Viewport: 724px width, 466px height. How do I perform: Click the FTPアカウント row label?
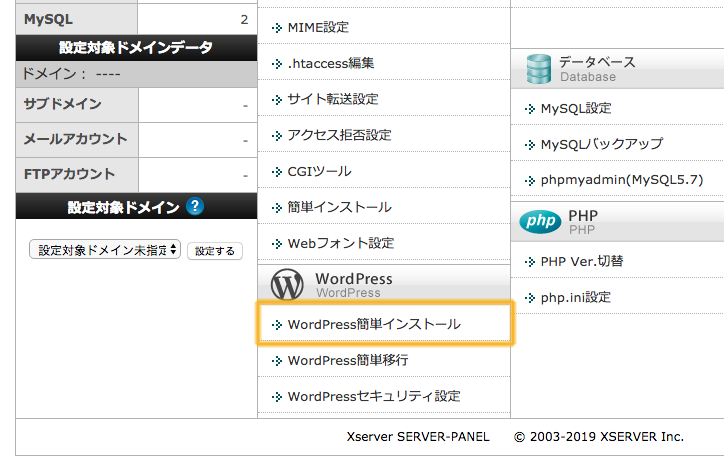(x=69, y=174)
